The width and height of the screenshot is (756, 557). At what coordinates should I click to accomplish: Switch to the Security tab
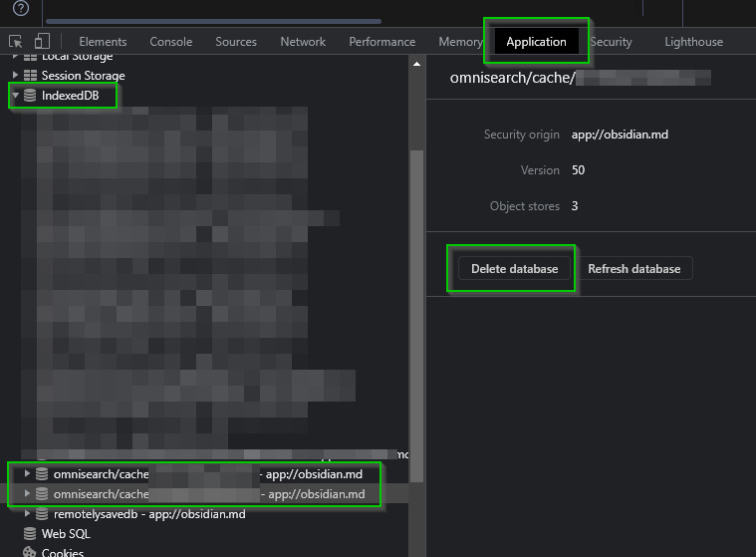(x=611, y=42)
